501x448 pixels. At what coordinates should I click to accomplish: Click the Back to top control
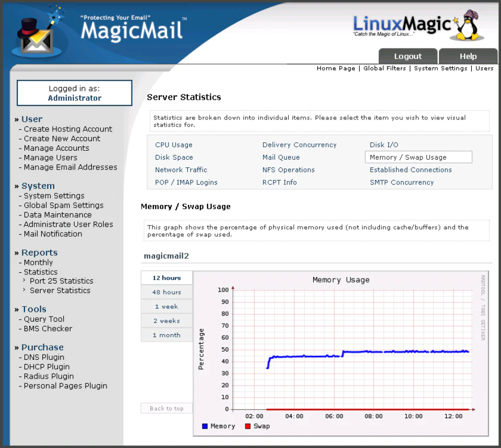click(x=166, y=408)
